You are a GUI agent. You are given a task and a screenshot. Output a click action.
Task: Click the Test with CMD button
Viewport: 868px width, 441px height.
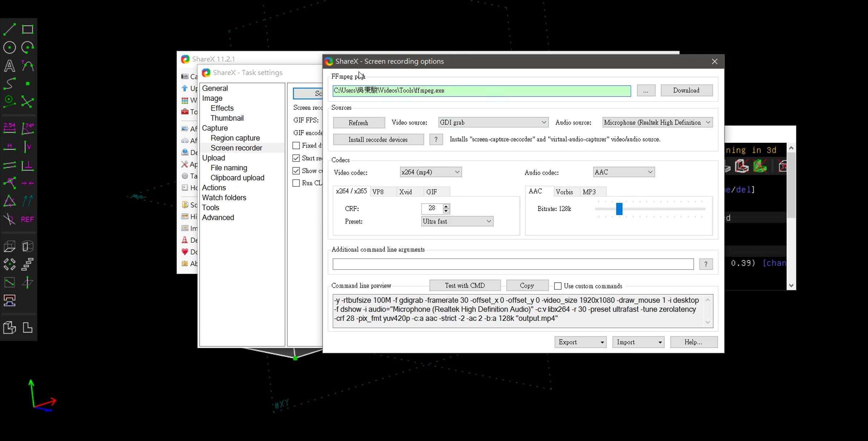pyautogui.click(x=465, y=286)
